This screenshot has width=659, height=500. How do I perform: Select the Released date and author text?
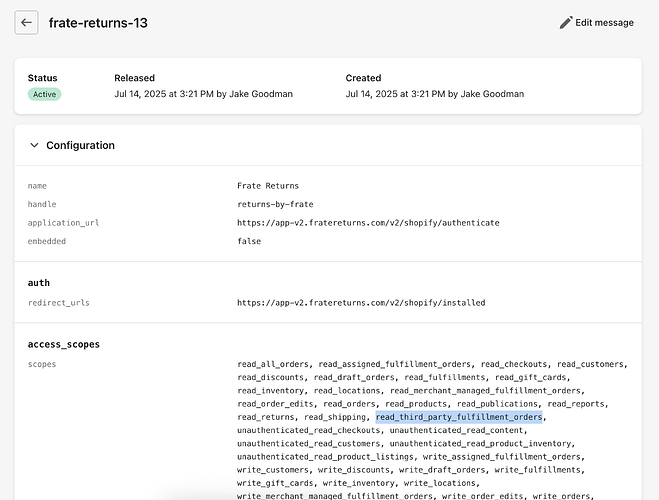pyautogui.click(x=203, y=94)
